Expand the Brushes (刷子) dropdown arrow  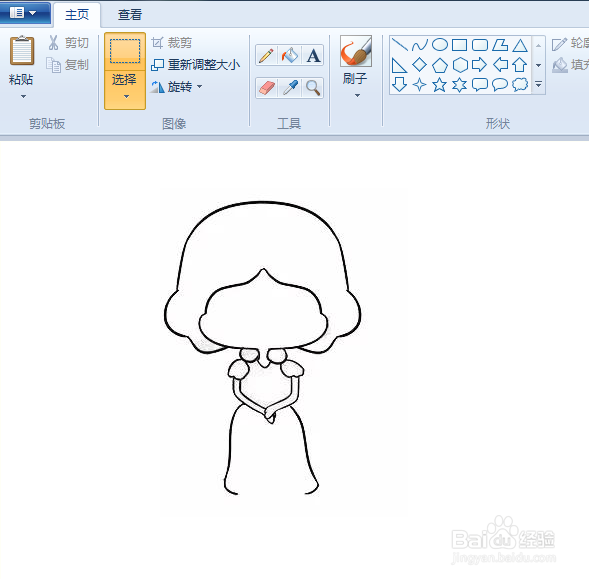357,95
